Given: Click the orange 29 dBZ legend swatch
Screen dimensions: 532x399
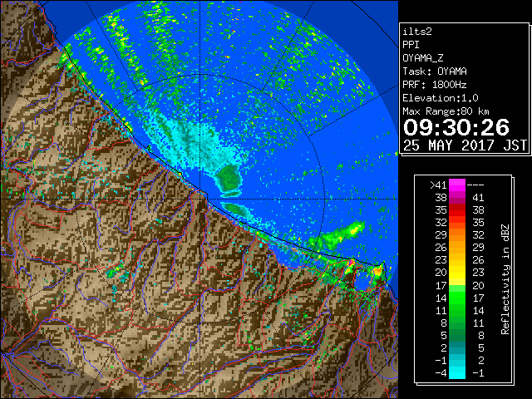Looking at the screenshot, I should [x=457, y=235].
